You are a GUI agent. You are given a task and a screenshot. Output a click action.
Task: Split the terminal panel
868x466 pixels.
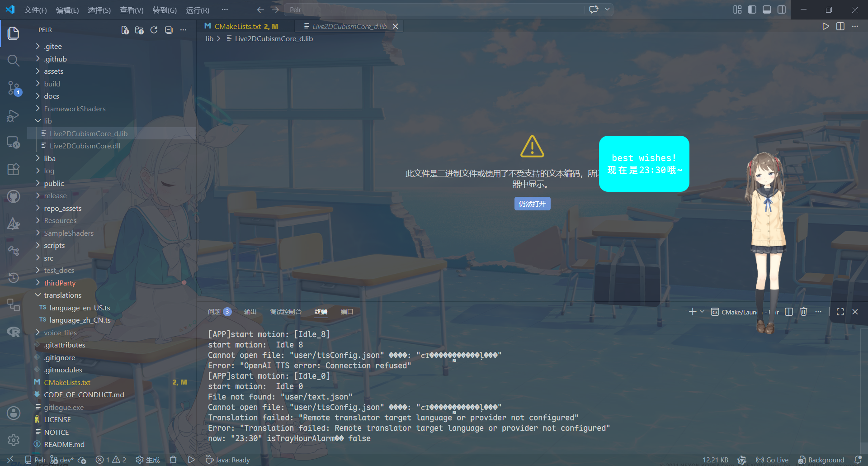tap(789, 312)
